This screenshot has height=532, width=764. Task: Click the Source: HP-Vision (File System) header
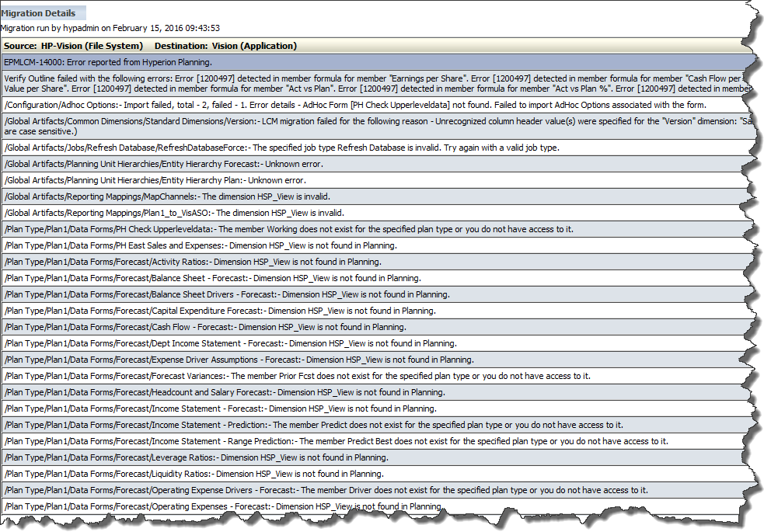[74, 46]
